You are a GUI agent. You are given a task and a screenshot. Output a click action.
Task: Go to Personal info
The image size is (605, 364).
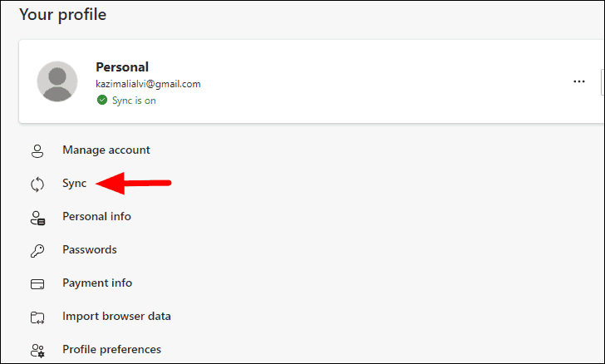click(97, 216)
